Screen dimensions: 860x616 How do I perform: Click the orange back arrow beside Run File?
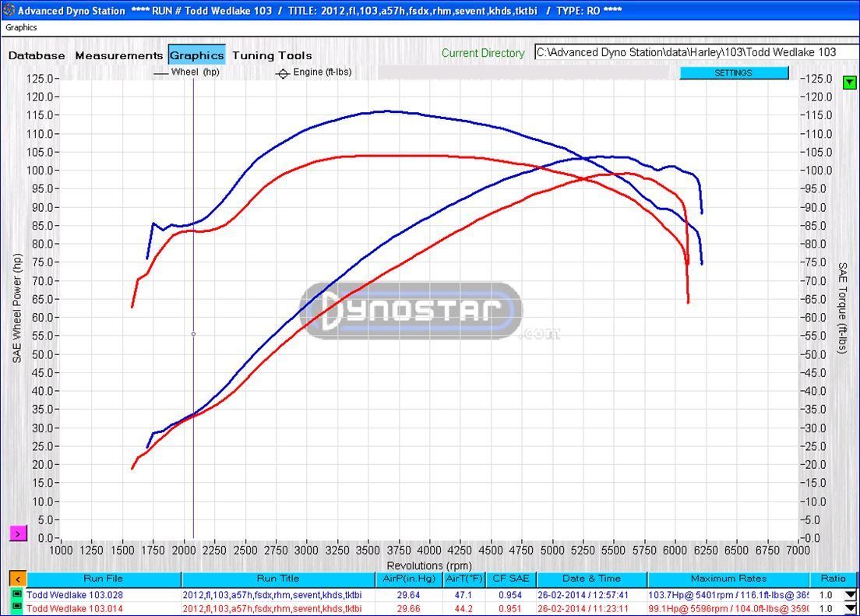point(17,579)
